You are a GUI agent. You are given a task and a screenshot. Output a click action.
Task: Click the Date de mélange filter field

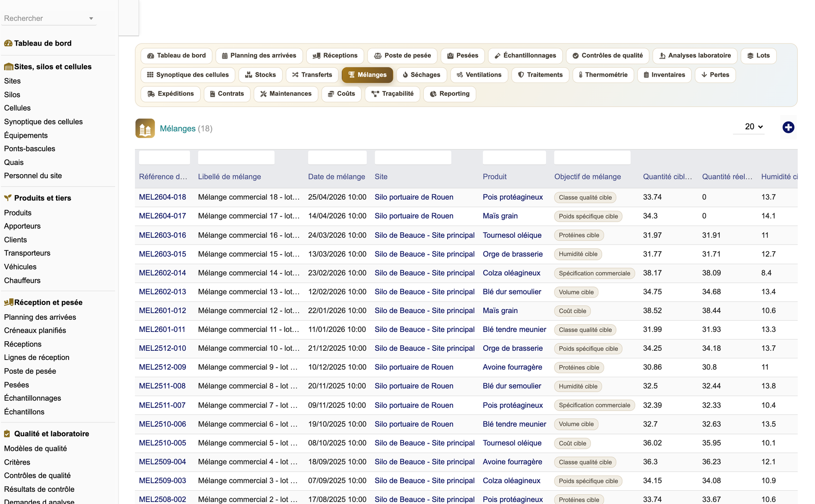click(x=337, y=158)
